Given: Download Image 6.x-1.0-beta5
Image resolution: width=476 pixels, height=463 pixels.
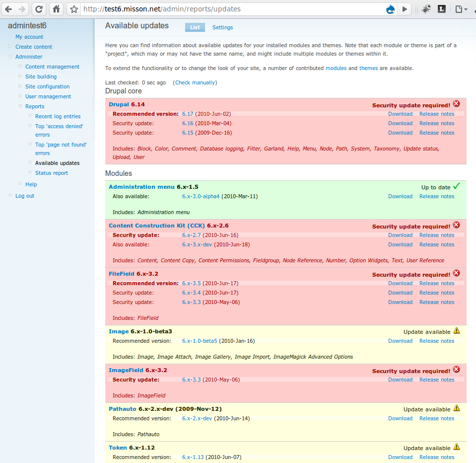Looking at the screenshot, I should point(401,341).
